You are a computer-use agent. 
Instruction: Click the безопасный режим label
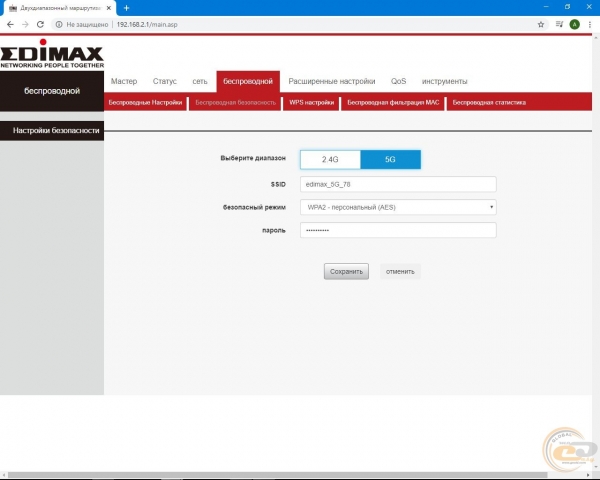tap(254, 207)
